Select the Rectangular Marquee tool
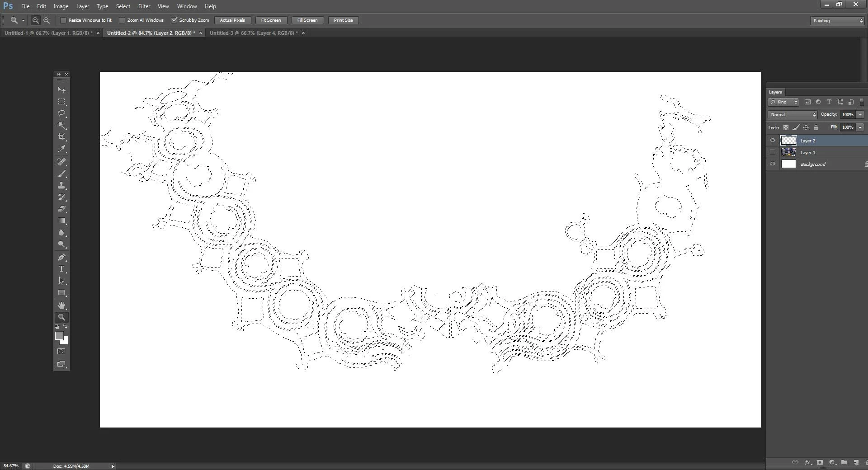868x470 pixels. point(61,102)
